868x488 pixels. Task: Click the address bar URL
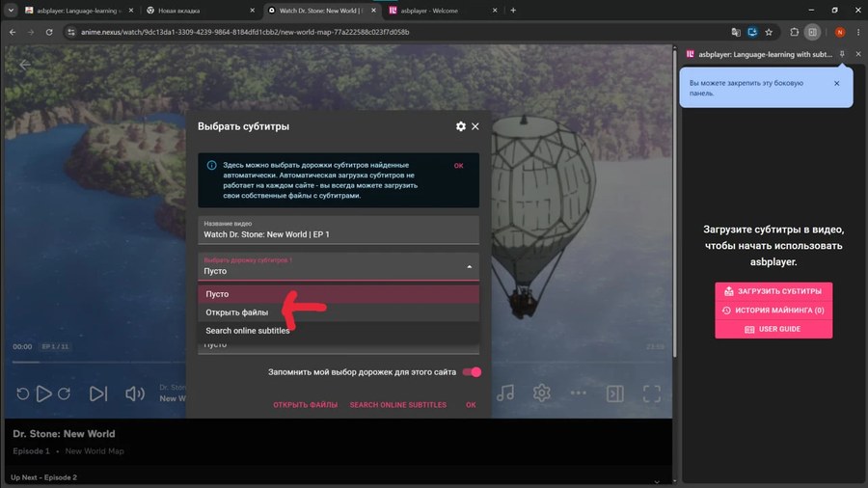(x=245, y=32)
